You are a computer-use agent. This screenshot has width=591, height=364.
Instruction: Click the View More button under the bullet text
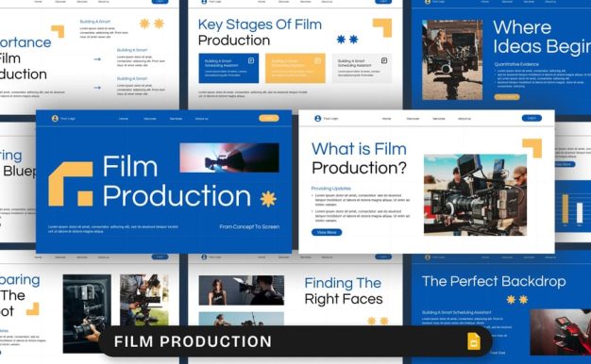point(327,232)
